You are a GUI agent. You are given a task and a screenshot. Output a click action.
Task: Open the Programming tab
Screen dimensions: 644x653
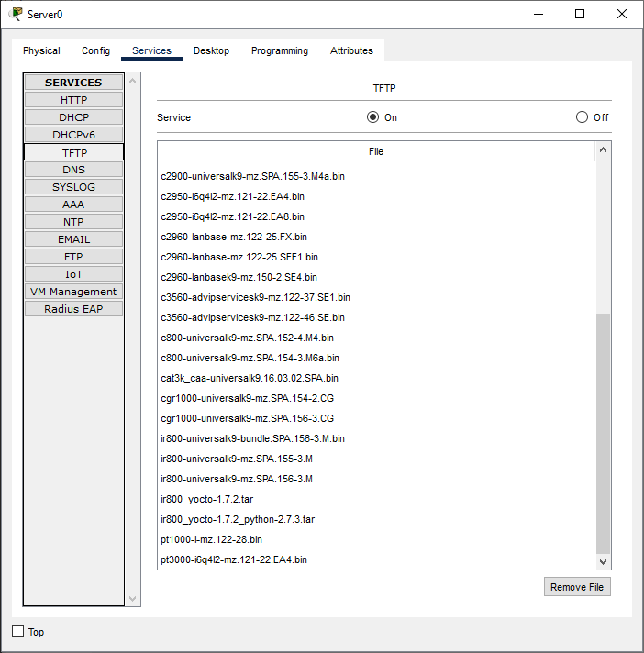click(x=280, y=50)
